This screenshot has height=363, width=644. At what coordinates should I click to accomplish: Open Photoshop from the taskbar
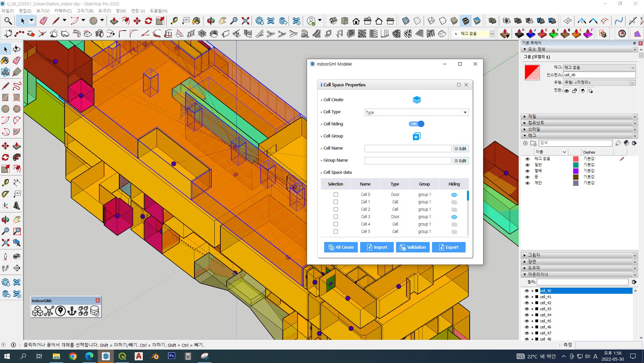[x=171, y=356]
